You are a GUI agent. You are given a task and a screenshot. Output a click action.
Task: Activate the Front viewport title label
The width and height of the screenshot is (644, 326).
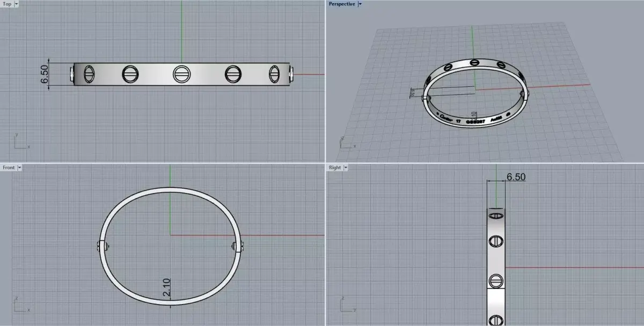(9, 168)
